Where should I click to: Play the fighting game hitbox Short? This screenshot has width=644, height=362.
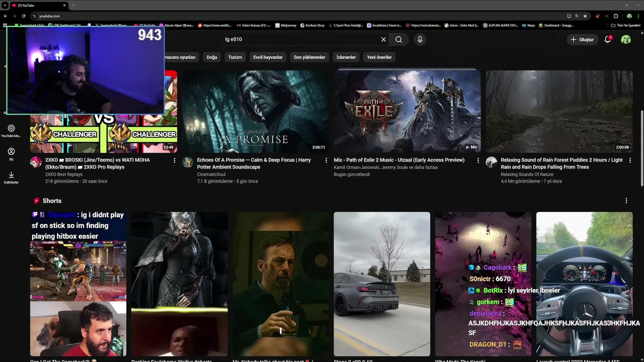tap(78, 284)
